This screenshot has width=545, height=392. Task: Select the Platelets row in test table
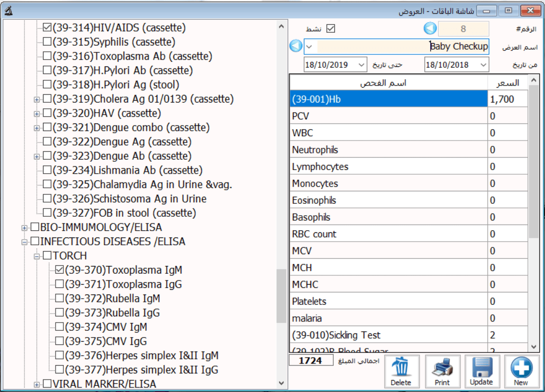click(x=388, y=301)
